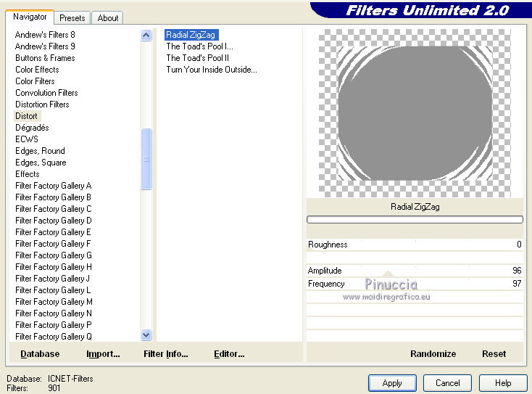The height and width of the screenshot is (394, 532).
Task: Click the Database button
Action: coord(40,353)
